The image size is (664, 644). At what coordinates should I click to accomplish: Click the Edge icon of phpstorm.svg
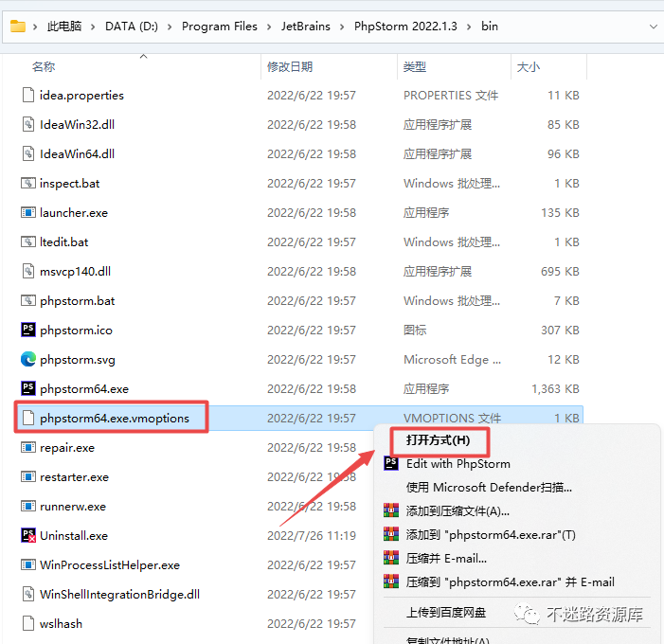tap(28, 359)
